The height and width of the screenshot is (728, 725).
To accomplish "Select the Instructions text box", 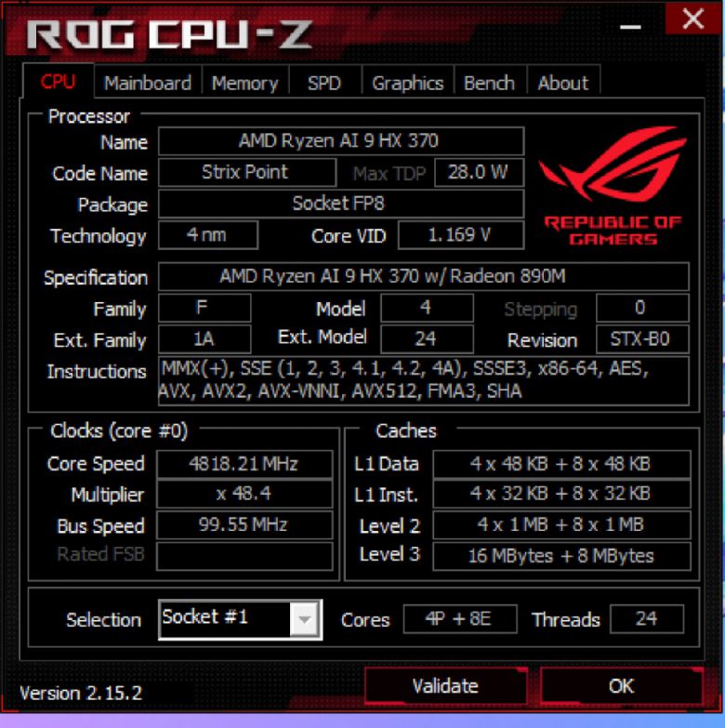I will (x=423, y=380).
